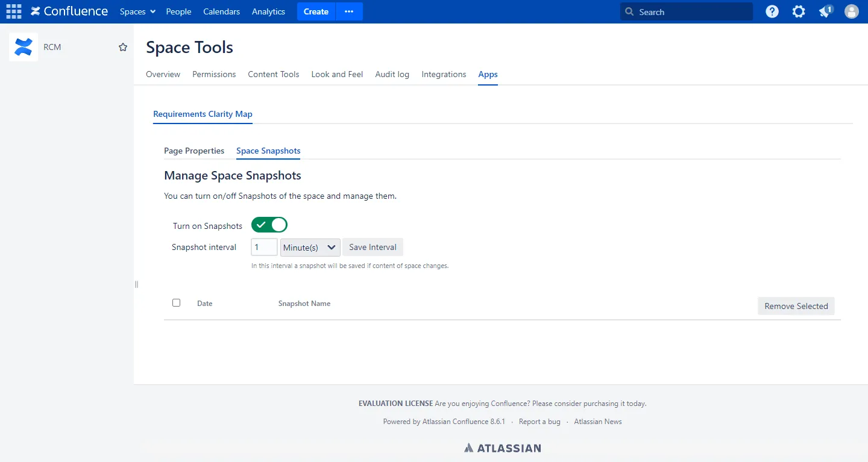
Task: Expand the Spaces dropdown menu
Action: 137,11
